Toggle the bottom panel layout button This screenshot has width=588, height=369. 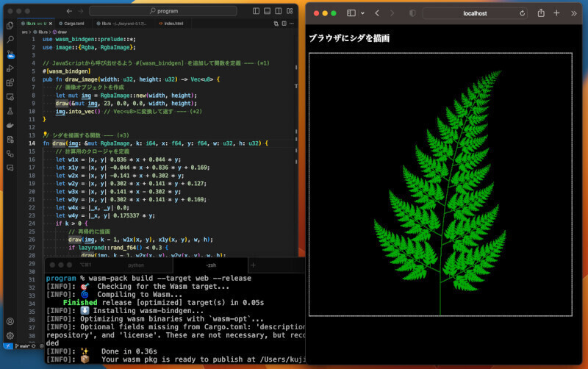point(268,12)
